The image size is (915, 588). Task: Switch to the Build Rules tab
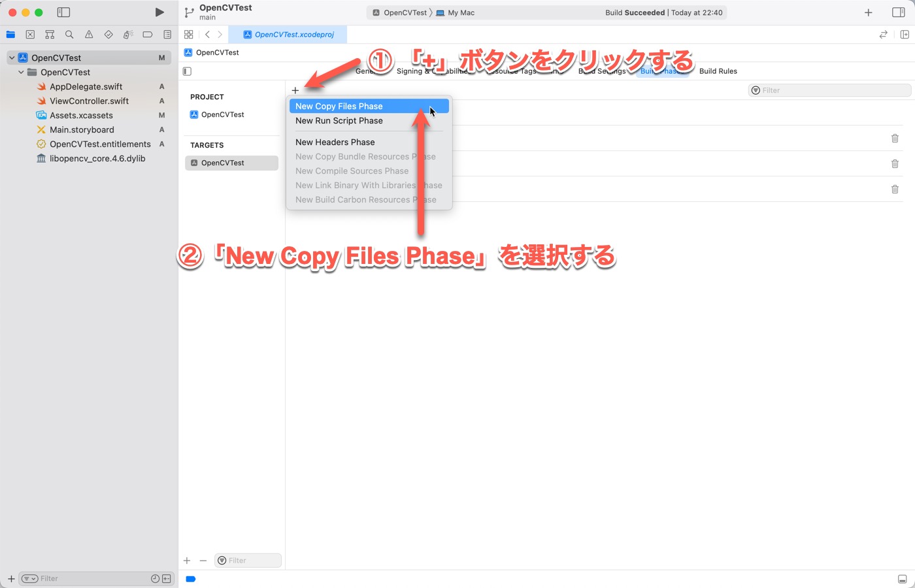point(718,71)
